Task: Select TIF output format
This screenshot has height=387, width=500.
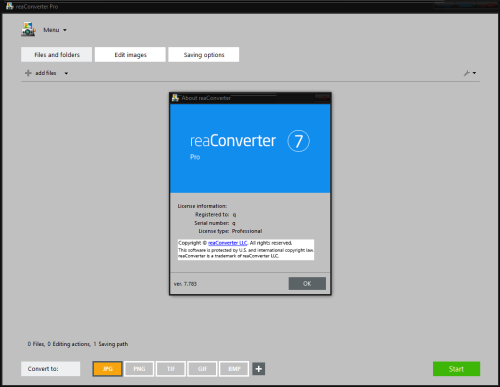Action: (x=171, y=369)
